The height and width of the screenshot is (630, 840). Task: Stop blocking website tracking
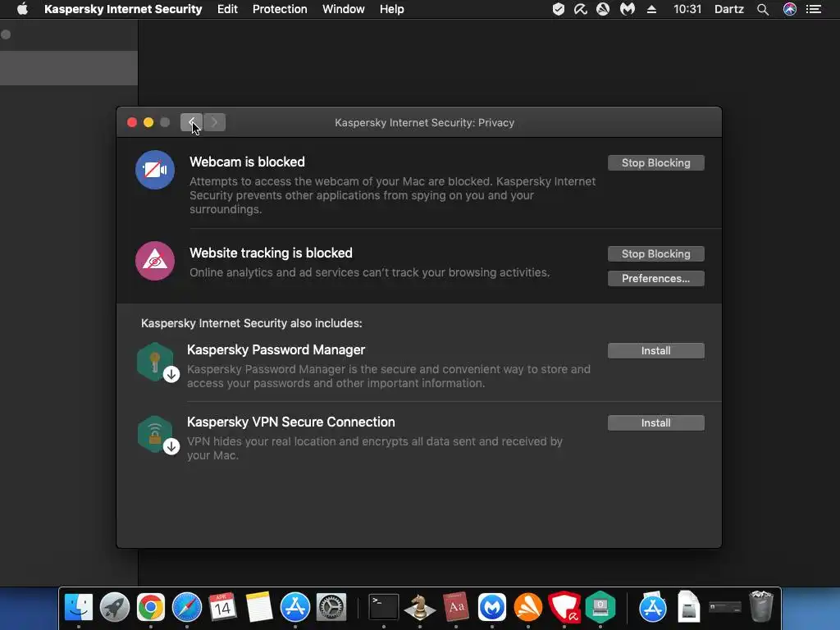[655, 254]
